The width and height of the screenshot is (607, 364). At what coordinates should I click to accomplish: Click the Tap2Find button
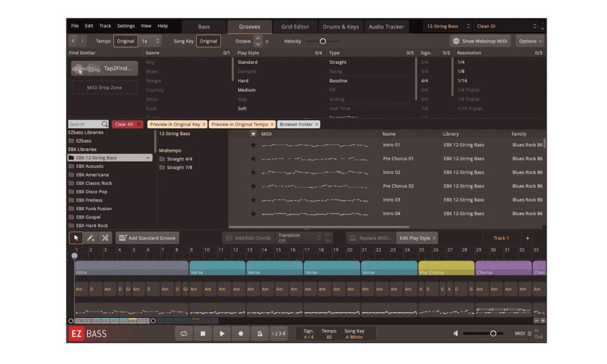[x=104, y=68]
